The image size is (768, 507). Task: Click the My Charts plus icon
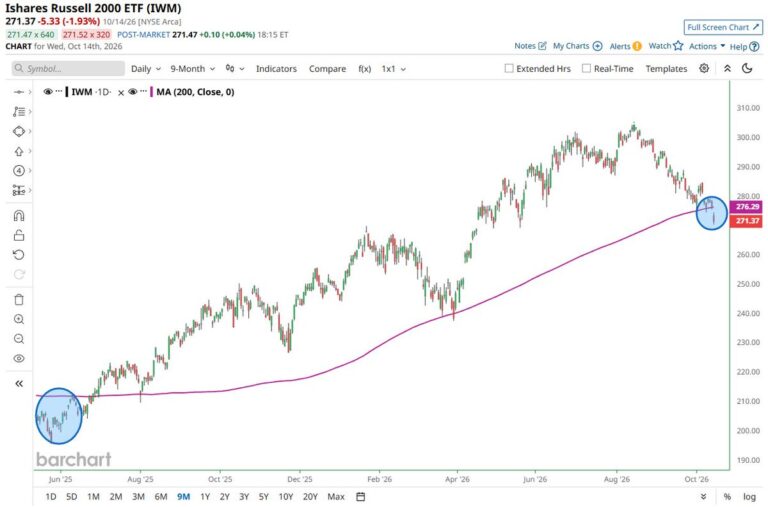(x=598, y=46)
